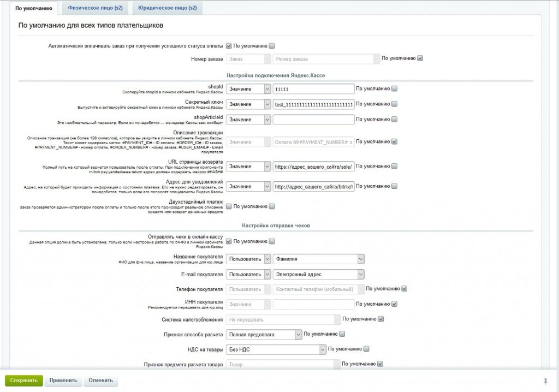Click the green Сохранить button
559x392 pixels.
pyautogui.click(x=24, y=380)
